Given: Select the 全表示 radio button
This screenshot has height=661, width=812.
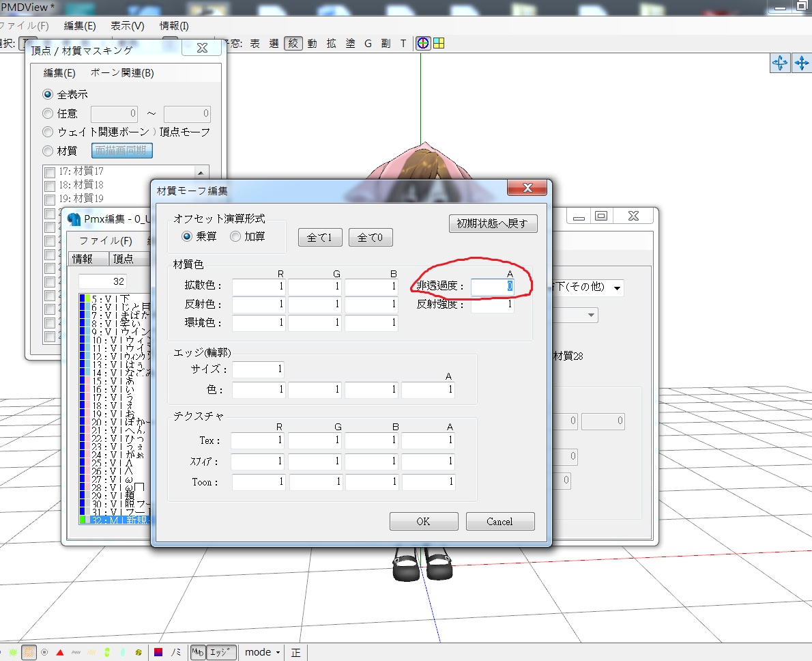Looking at the screenshot, I should click(48, 94).
